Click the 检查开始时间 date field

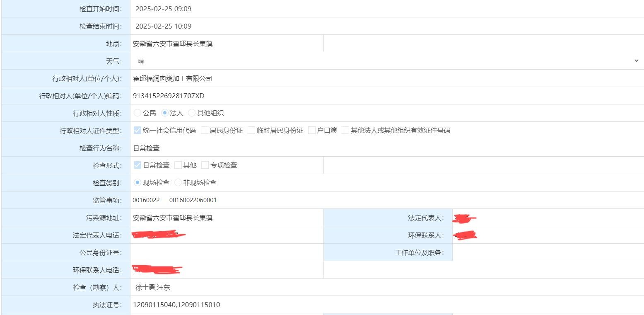tap(387, 9)
